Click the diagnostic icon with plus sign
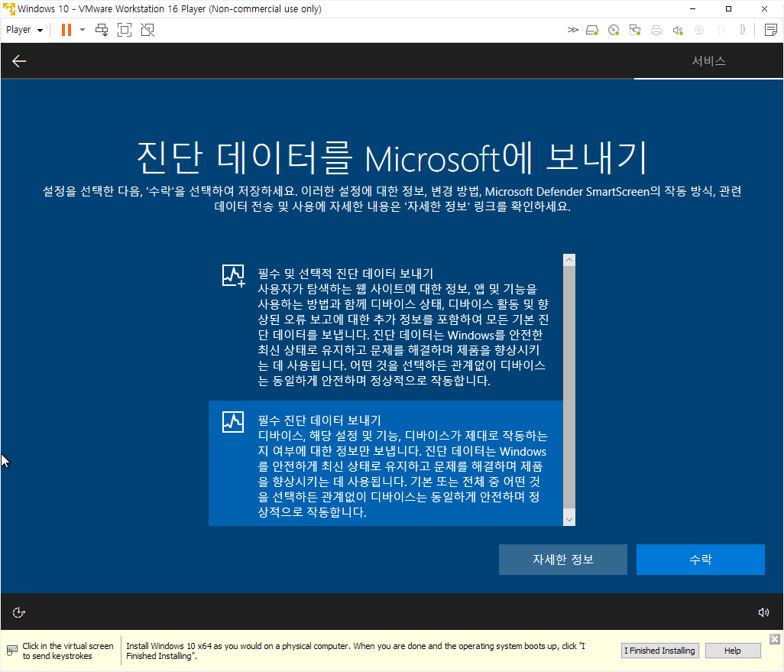Viewport: 784px width, 672px height. 234,276
